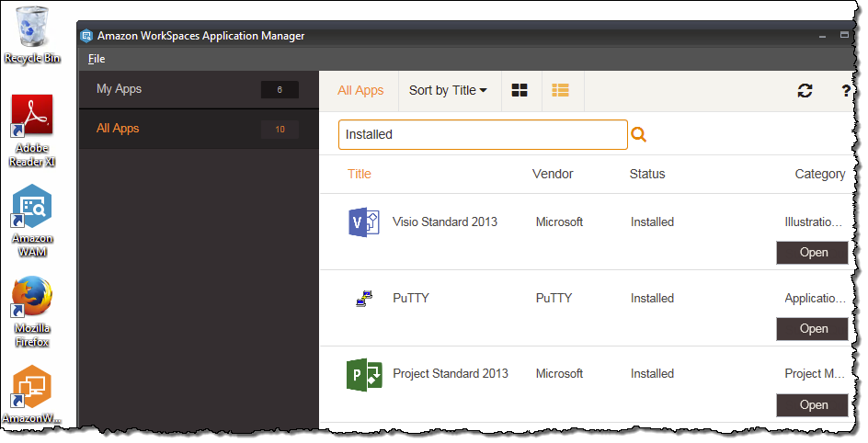This screenshot has width=868, height=443.
Task: Expand the Sort by Title dropdown
Action: pyautogui.click(x=448, y=90)
